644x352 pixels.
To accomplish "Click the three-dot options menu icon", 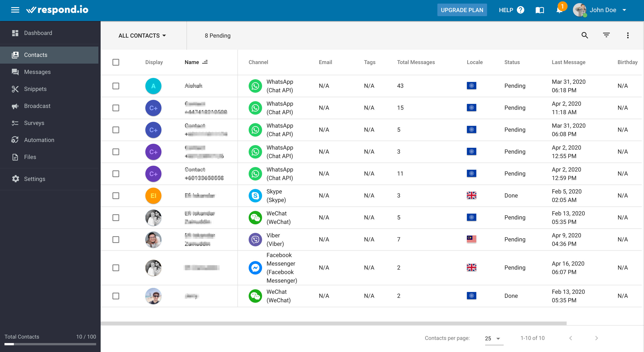I will pyautogui.click(x=627, y=36).
